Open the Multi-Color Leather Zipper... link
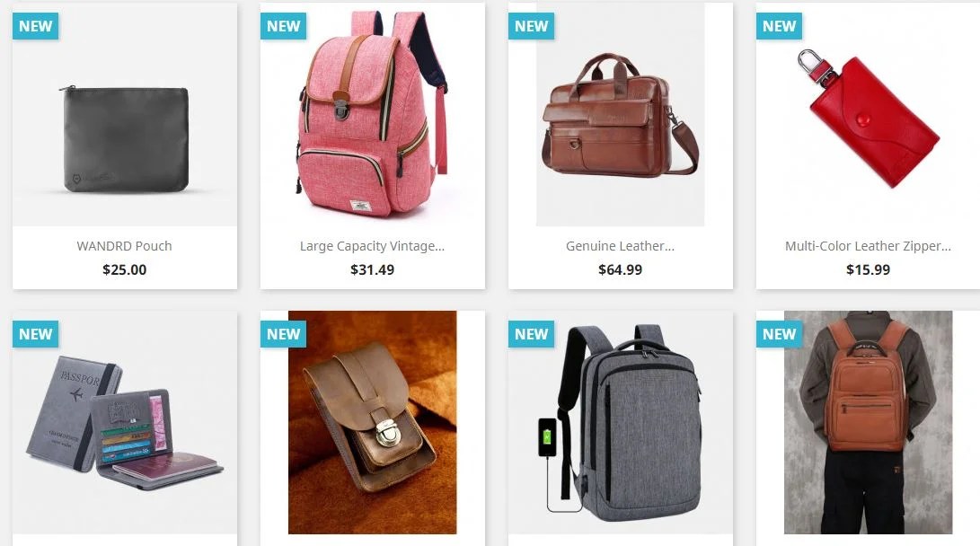The width and height of the screenshot is (980, 546). tap(868, 246)
